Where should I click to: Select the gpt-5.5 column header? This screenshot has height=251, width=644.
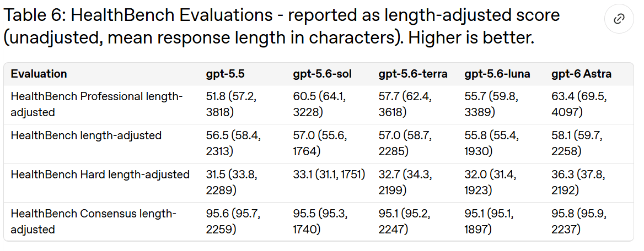(x=226, y=74)
